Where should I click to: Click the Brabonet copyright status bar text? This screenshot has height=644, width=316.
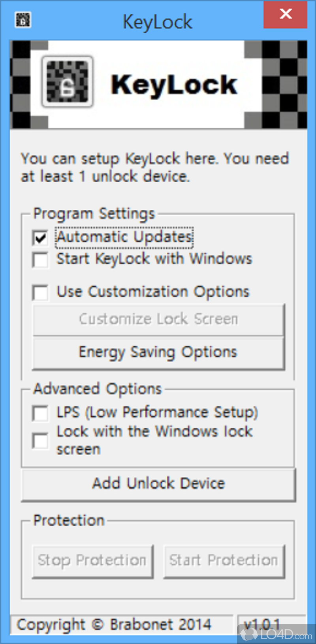114,625
